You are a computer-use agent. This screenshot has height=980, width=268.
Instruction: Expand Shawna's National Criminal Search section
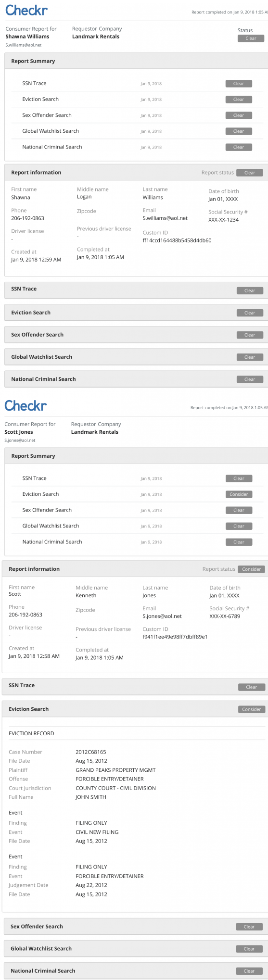tap(136, 379)
